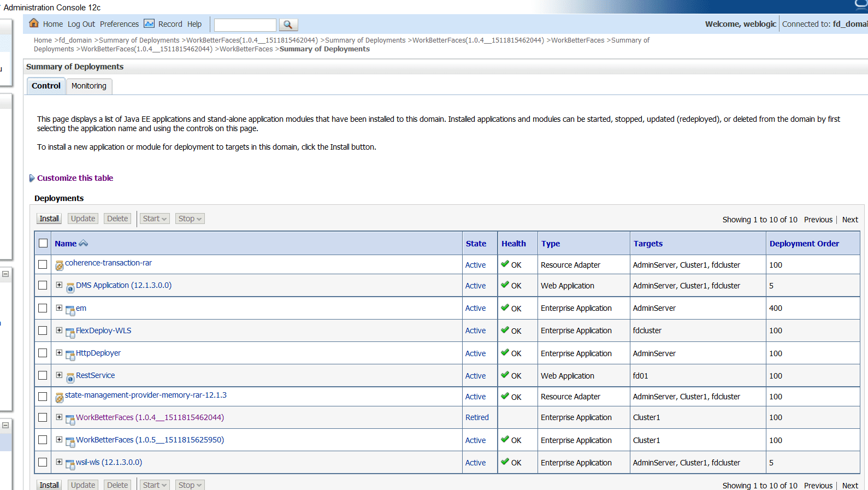Click the DMS Application web app icon
Image resolution: width=868 pixels, height=490 pixels.
70,288
